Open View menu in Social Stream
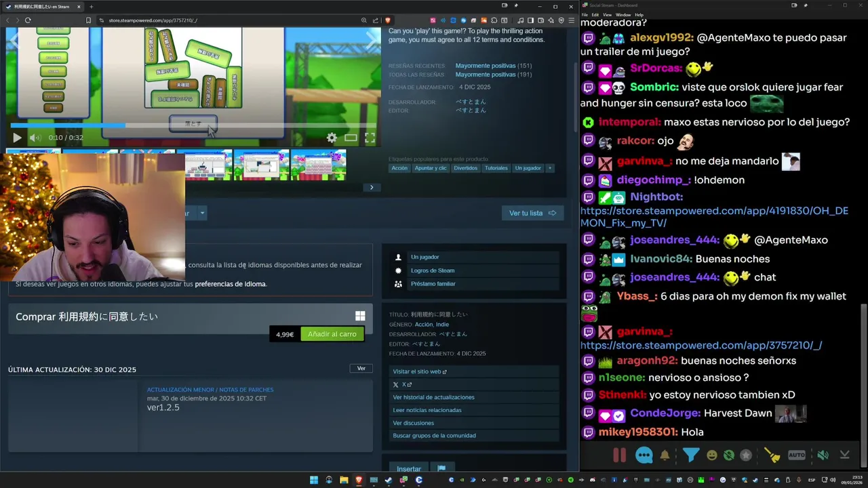The height and width of the screenshot is (488, 868). [607, 14]
